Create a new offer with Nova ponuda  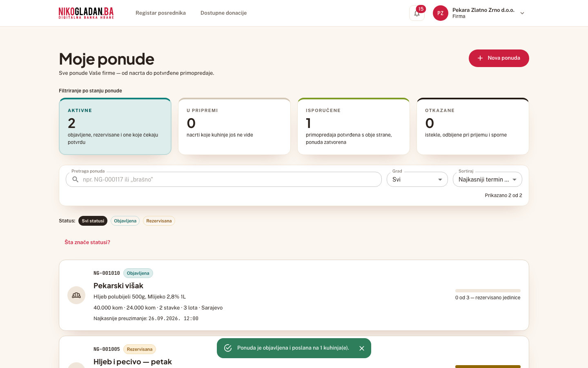coord(499,58)
